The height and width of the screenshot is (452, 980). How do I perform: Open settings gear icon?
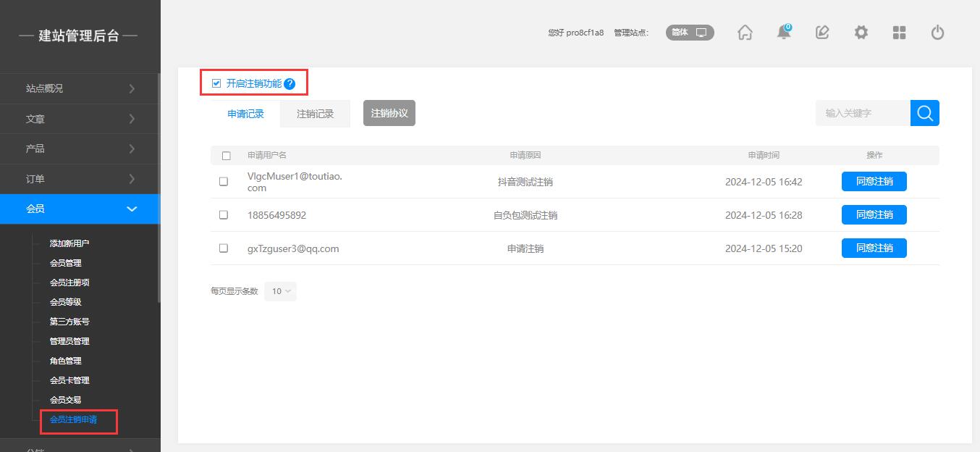tap(861, 33)
